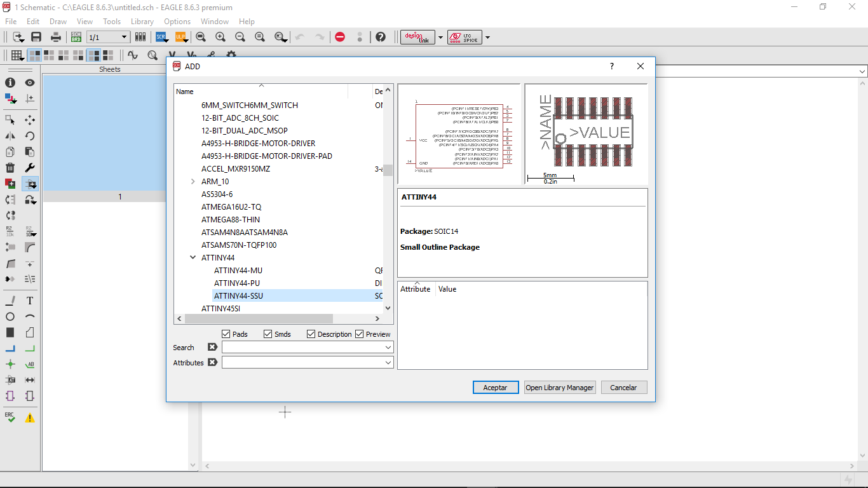Click the Zoom to Fit magnifier icon
The image size is (868, 488).
click(201, 37)
